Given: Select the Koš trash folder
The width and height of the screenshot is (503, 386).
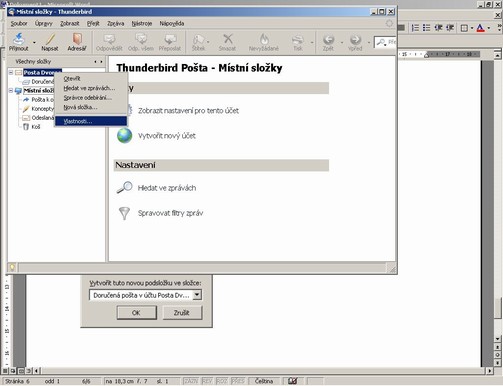Looking at the screenshot, I should pyautogui.click(x=31, y=127).
